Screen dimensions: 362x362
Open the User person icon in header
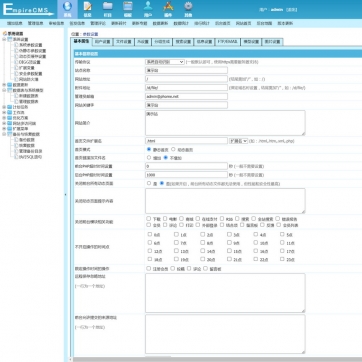pyautogui.click(x=148, y=9)
